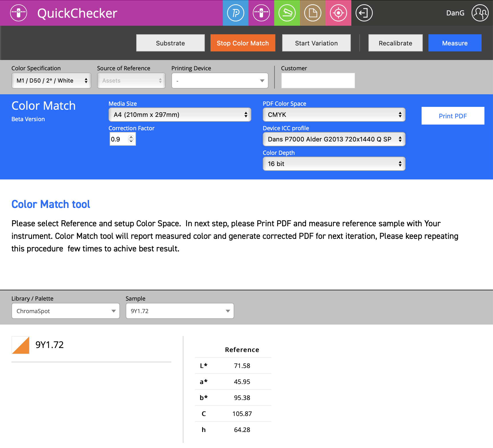The image size is (493, 448).
Task: Click the orange 9Y1.72 color swatch
Action: point(21,345)
